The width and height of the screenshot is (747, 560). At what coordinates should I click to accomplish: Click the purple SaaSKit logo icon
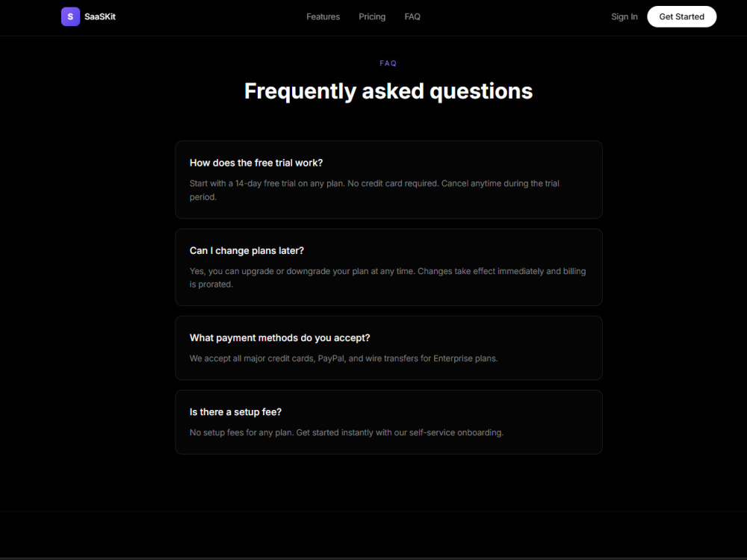pyautogui.click(x=70, y=16)
